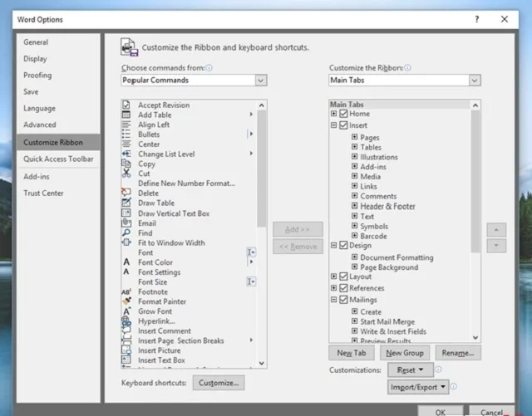Open the Trust Center category
Viewport: 532px width, 416px height.
click(58, 193)
